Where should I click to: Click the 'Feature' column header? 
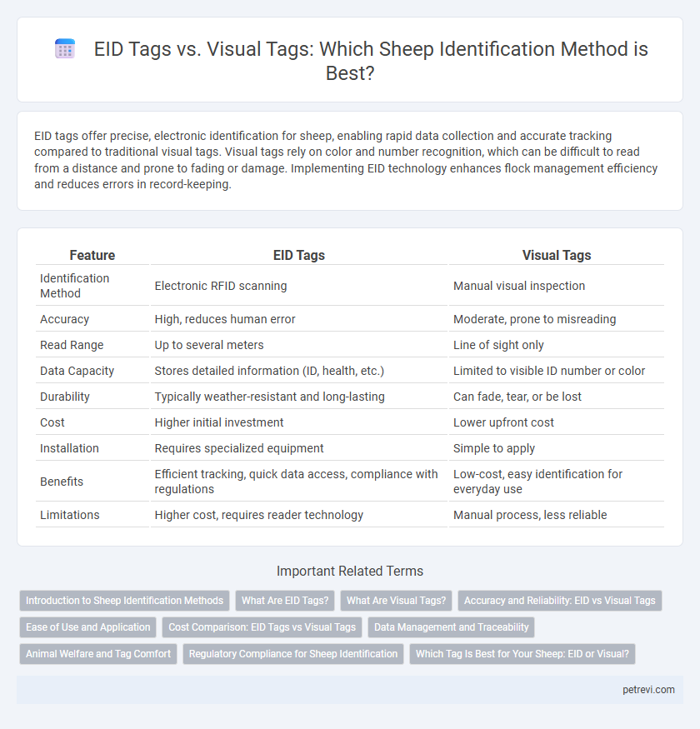[92, 255]
